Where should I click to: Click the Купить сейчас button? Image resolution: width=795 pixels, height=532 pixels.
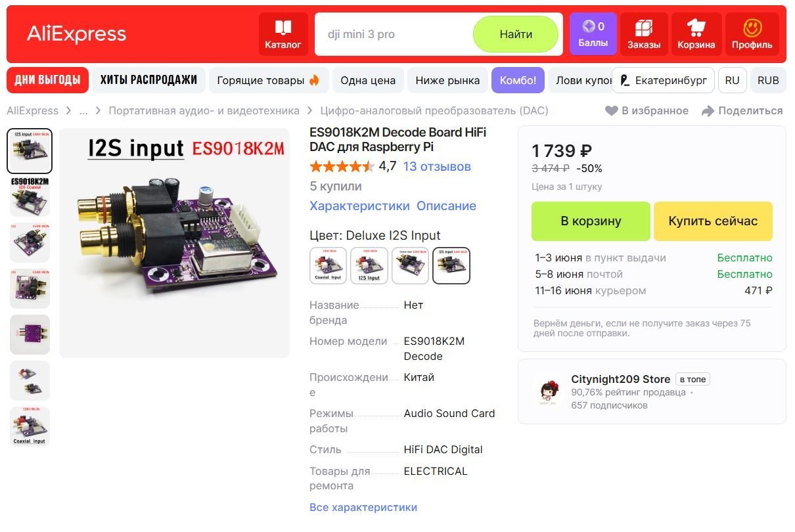point(713,221)
